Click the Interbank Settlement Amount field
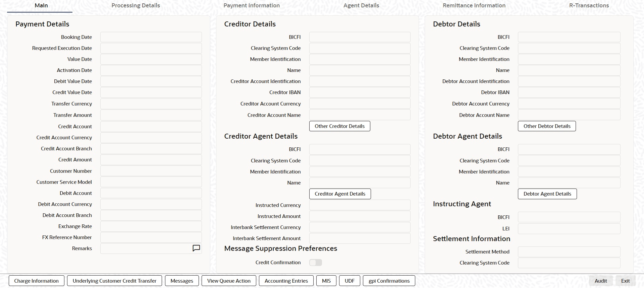 [x=360, y=238]
